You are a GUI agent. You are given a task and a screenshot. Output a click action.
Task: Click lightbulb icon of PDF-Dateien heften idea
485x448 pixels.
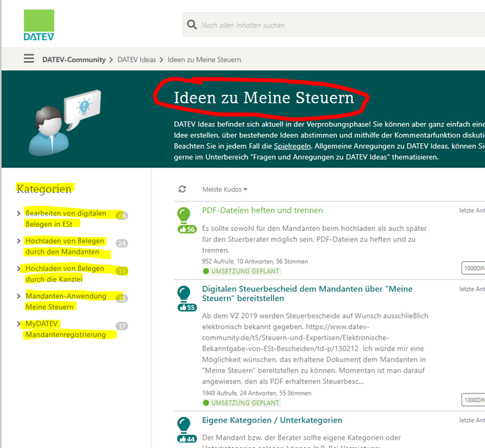[x=184, y=215]
